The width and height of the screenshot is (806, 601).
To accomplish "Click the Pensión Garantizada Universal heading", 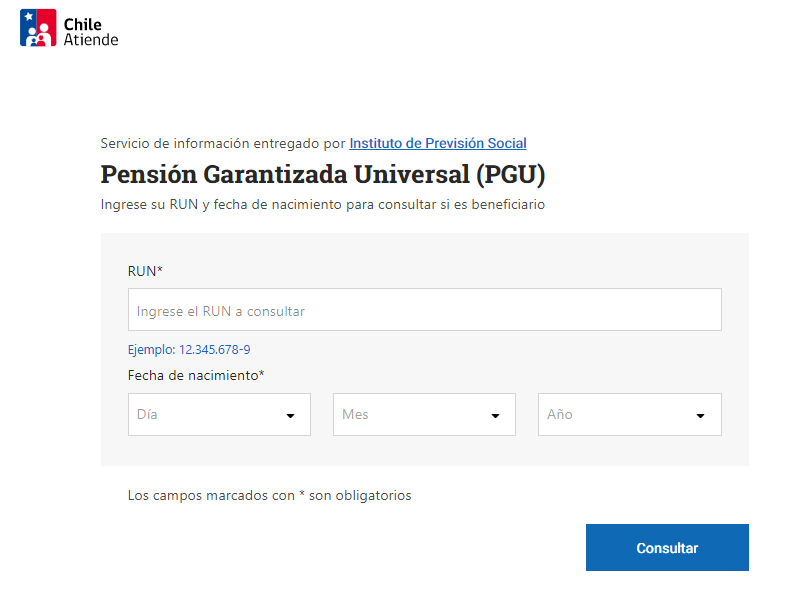I will [323, 174].
